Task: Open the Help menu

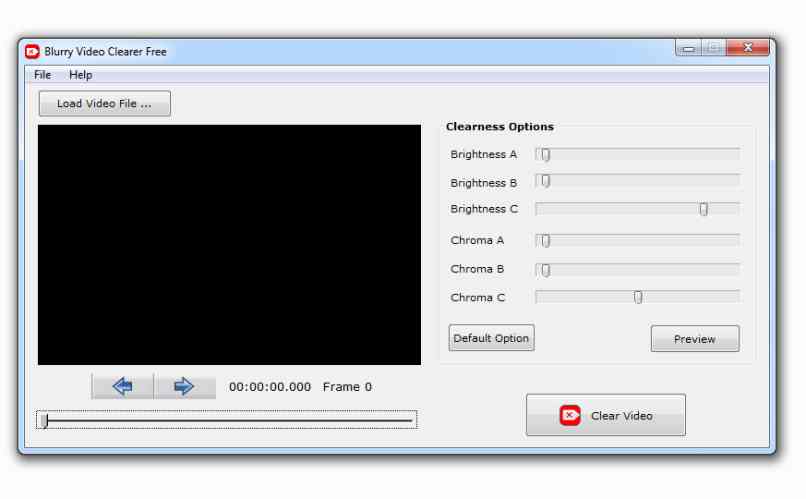Action: click(x=80, y=75)
